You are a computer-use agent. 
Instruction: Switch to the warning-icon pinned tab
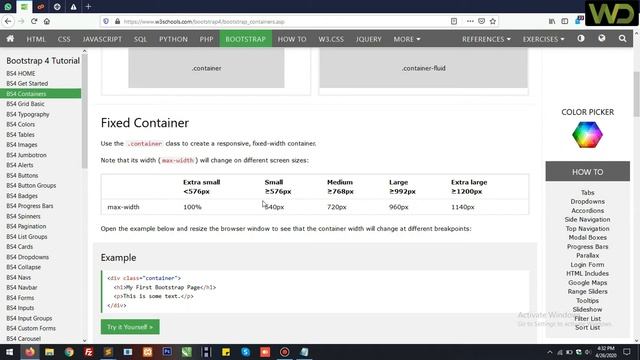coord(73,7)
